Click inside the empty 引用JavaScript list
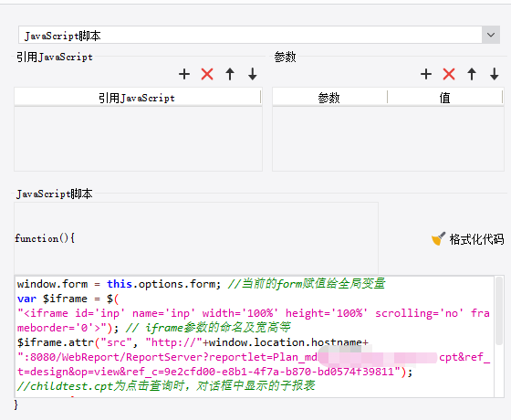 (x=138, y=139)
